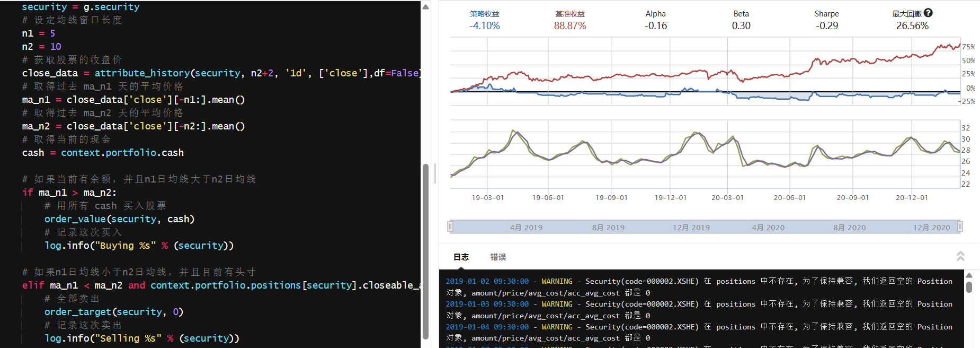Click the 8月 2019 area on range navigator
980x348 pixels.
click(x=608, y=228)
